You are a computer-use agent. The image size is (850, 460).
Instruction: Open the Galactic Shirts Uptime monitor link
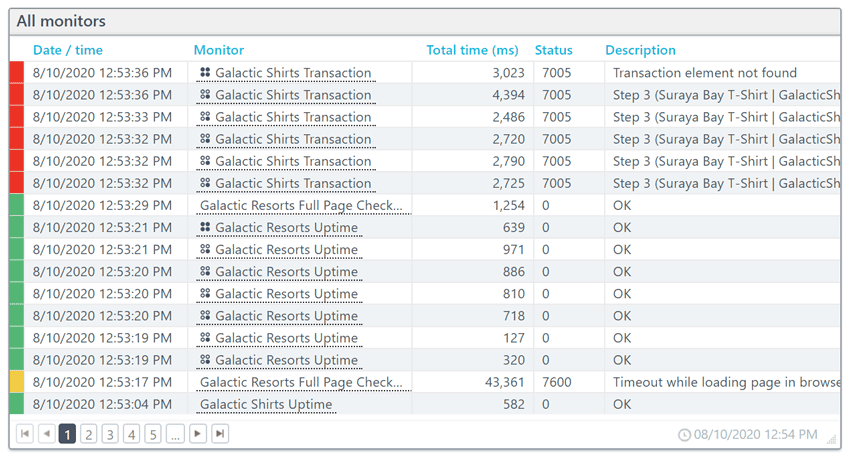pyautogui.click(x=266, y=404)
